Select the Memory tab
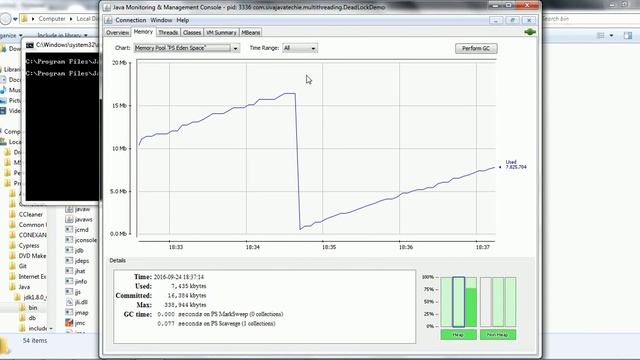640x360 pixels. point(143,32)
